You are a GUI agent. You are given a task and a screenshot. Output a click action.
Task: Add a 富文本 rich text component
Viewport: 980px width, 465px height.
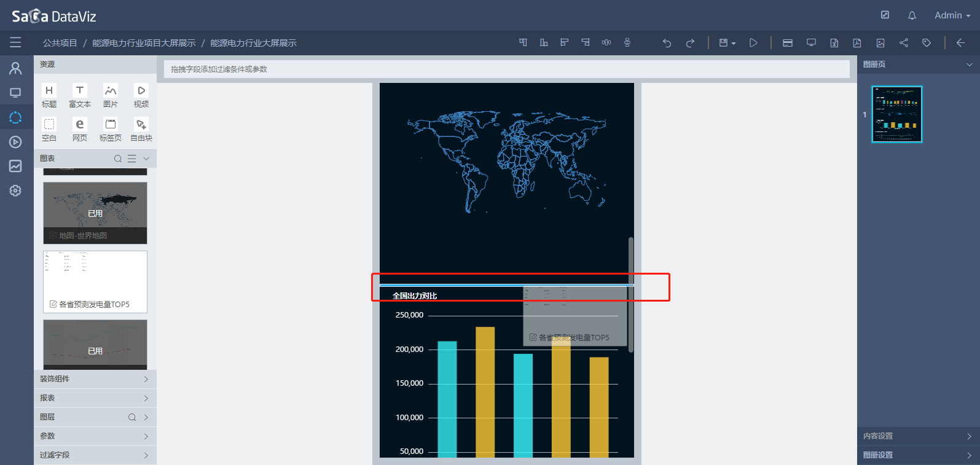[80, 96]
